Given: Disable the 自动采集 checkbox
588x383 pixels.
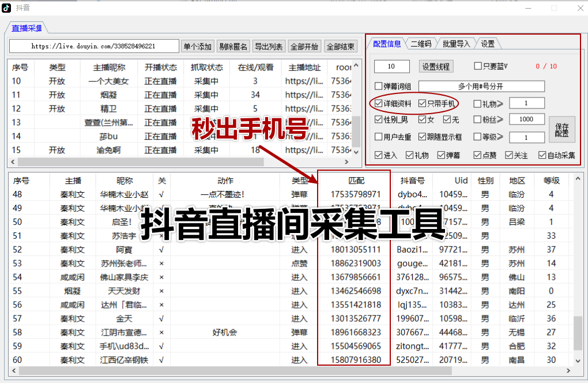Looking at the screenshot, I should 542,154.
